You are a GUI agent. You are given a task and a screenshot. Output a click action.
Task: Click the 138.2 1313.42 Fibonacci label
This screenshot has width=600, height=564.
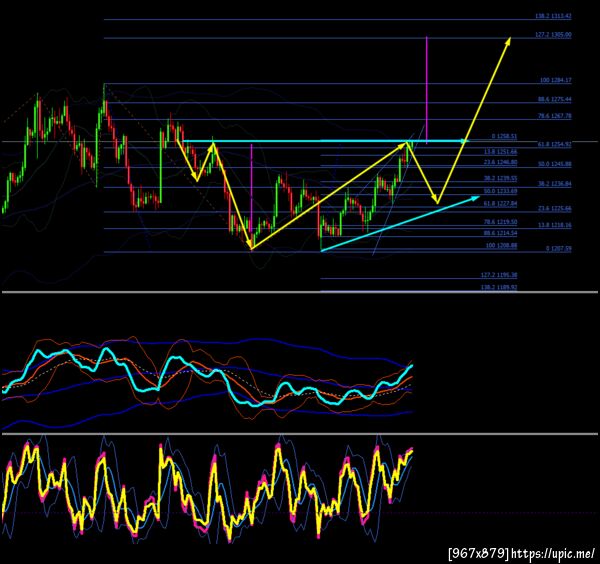pos(553,16)
